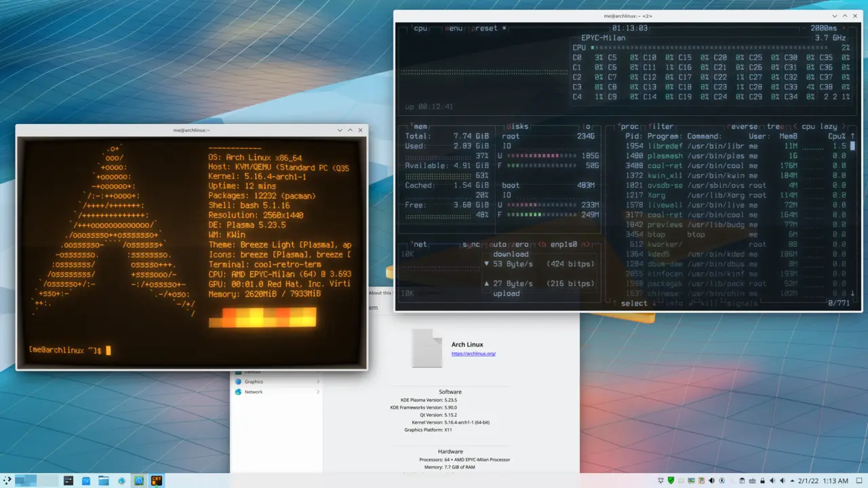Open the keyboard layout tray icon
The width and height of the screenshot is (868, 488).
point(752,481)
